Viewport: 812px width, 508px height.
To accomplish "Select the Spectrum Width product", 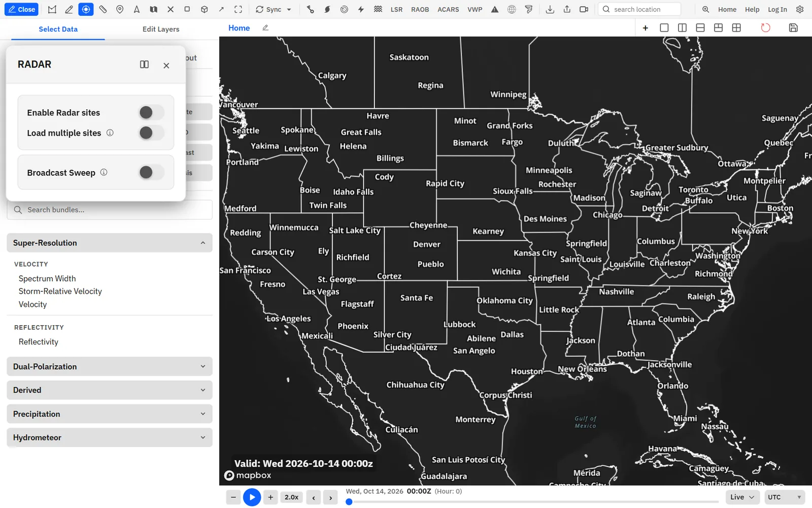I will (47, 278).
